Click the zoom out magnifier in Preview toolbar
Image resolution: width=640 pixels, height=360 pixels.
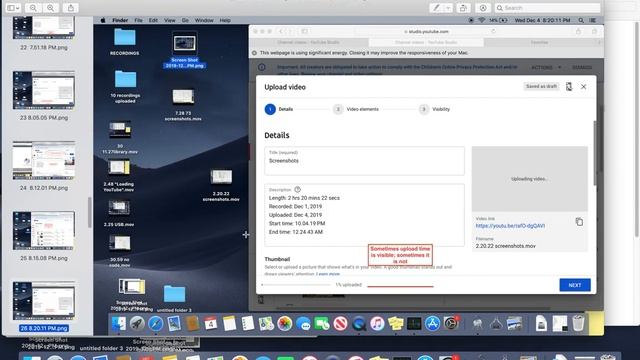33,8
